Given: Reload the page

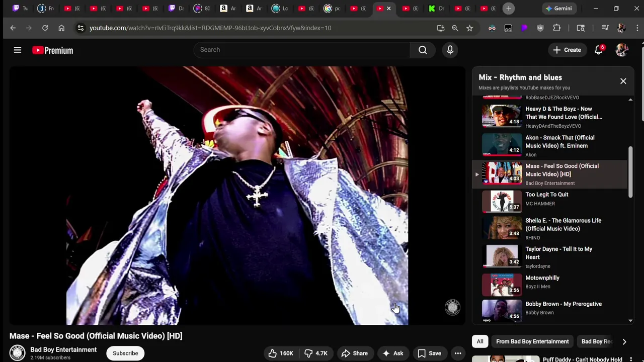Looking at the screenshot, I should pyautogui.click(x=45, y=28).
